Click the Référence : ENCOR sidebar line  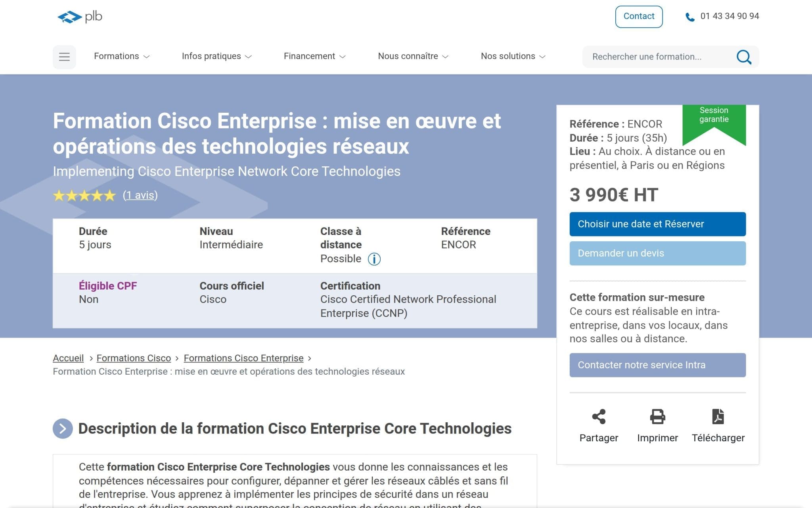point(616,124)
